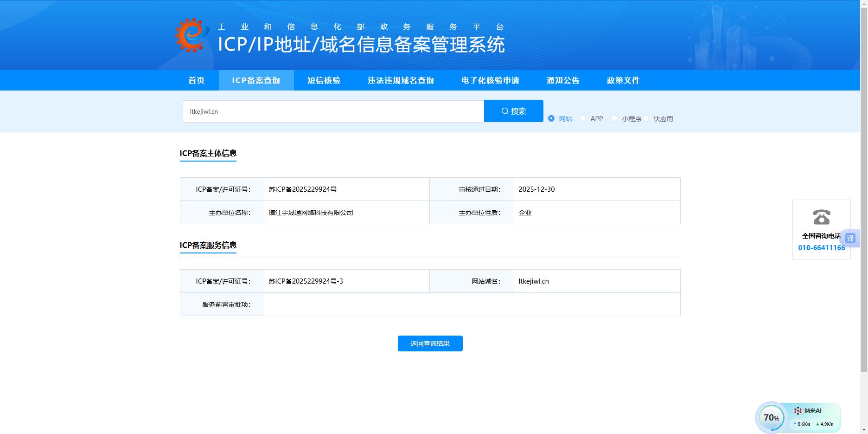Click the 服务前置审批项 label cell
The width and height of the screenshot is (868, 434).
(x=222, y=304)
